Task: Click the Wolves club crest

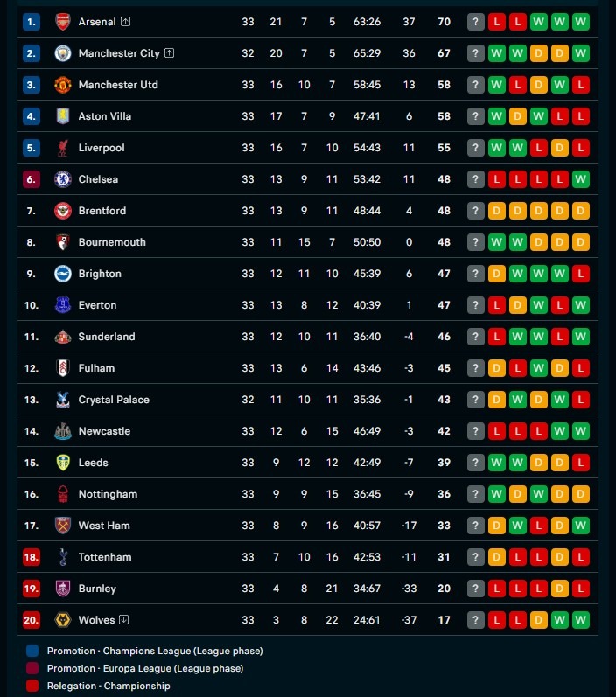Action: point(63,620)
